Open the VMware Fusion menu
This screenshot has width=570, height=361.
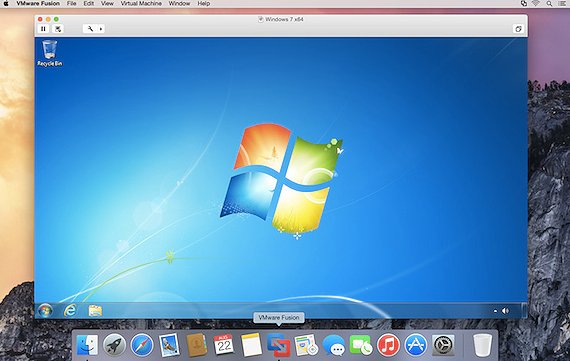(x=38, y=3)
